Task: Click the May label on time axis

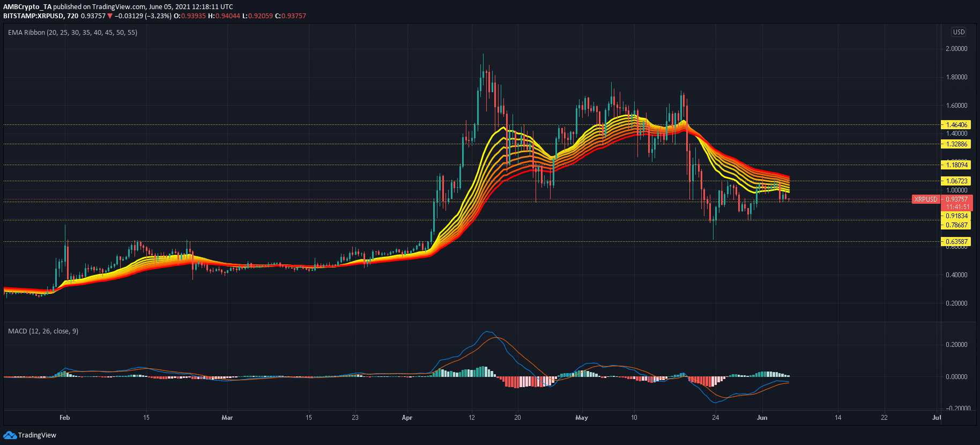Action: click(582, 417)
